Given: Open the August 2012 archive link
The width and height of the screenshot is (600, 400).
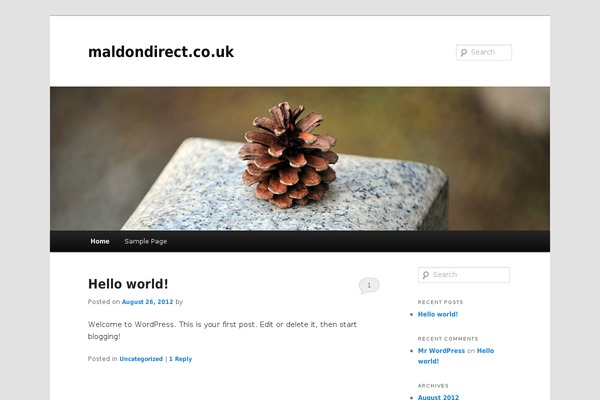Looking at the screenshot, I should click(439, 397).
